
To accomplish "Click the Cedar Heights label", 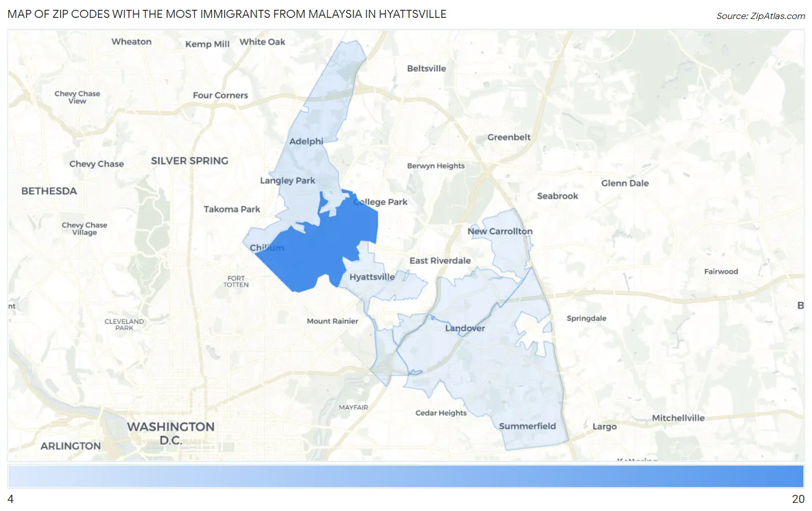I will [x=441, y=413].
